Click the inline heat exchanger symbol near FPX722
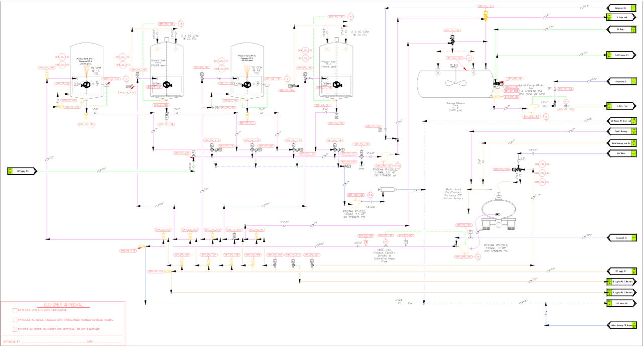644x347 pixels. coord(387,189)
